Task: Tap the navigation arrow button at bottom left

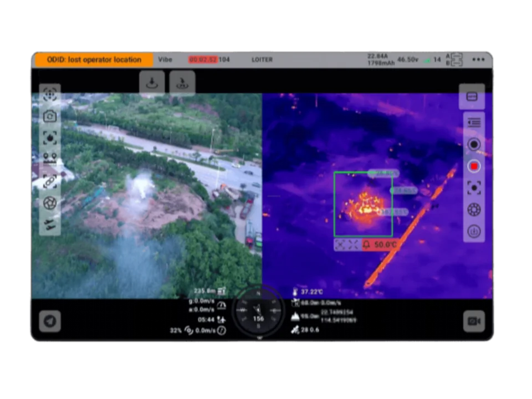Action: click(50, 321)
